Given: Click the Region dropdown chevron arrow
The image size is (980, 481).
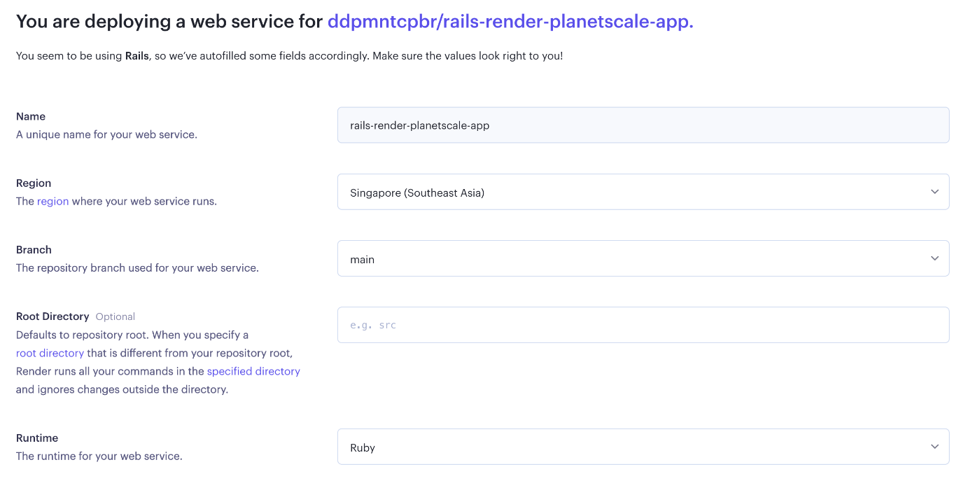Looking at the screenshot, I should (x=934, y=192).
